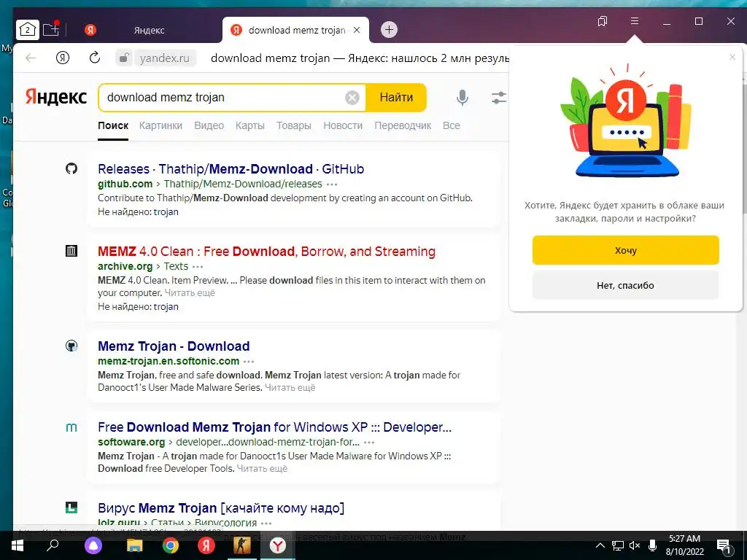Viewport: 747px width, 560px height.
Task: Click the archive.org domain link
Action: tap(125, 266)
